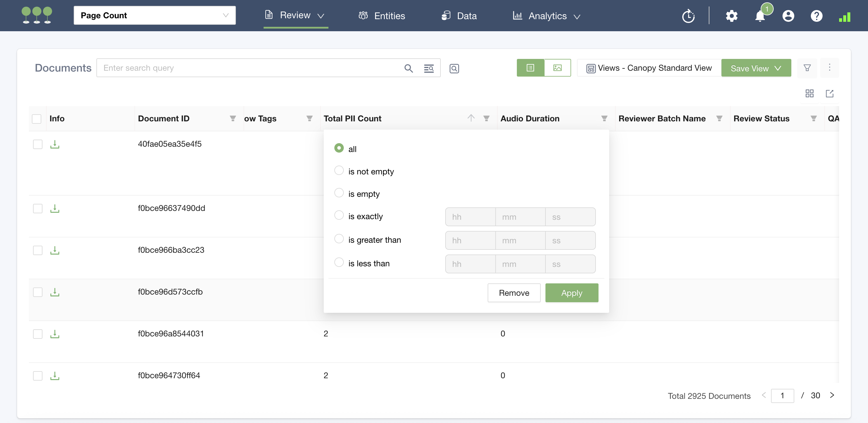
Task: Expand the Page Count dropdown
Action: tap(155, 16)
